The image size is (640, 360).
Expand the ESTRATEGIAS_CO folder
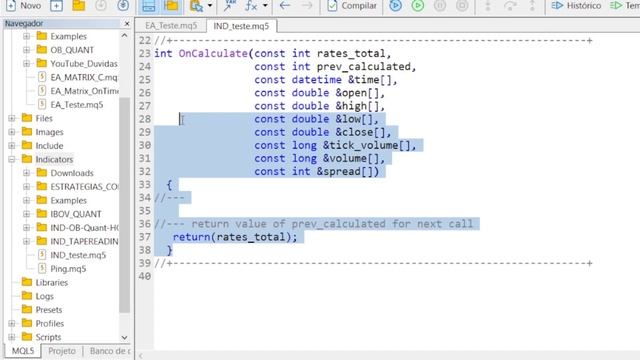pyautogui.click(x=27, y=187)
